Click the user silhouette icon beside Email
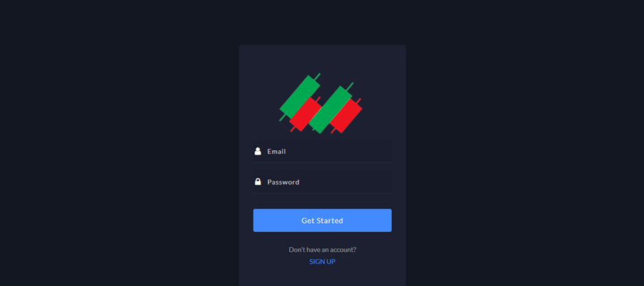The width and height of the screenshot is (644, 286). 258,151
